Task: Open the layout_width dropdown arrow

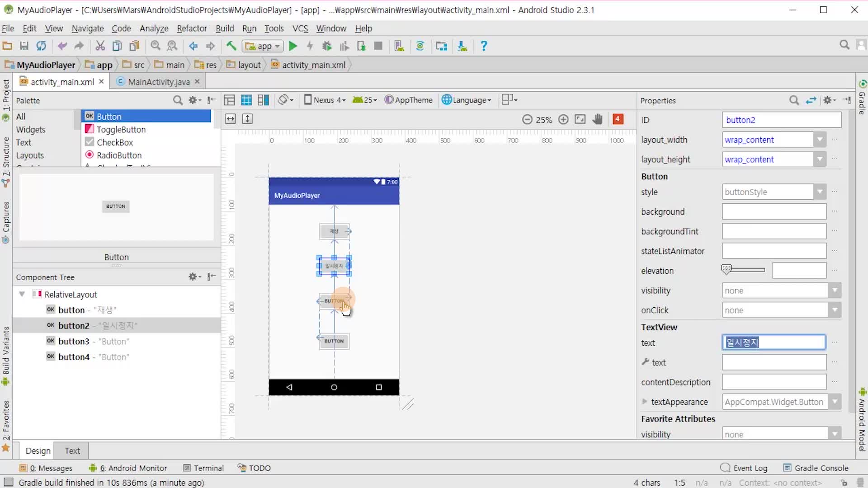Action: tap(820, 140)
